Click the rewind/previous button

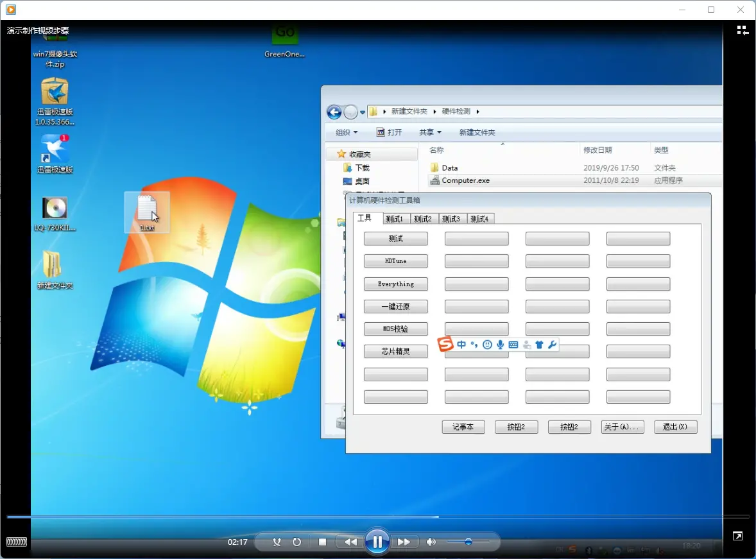[350, 542]
